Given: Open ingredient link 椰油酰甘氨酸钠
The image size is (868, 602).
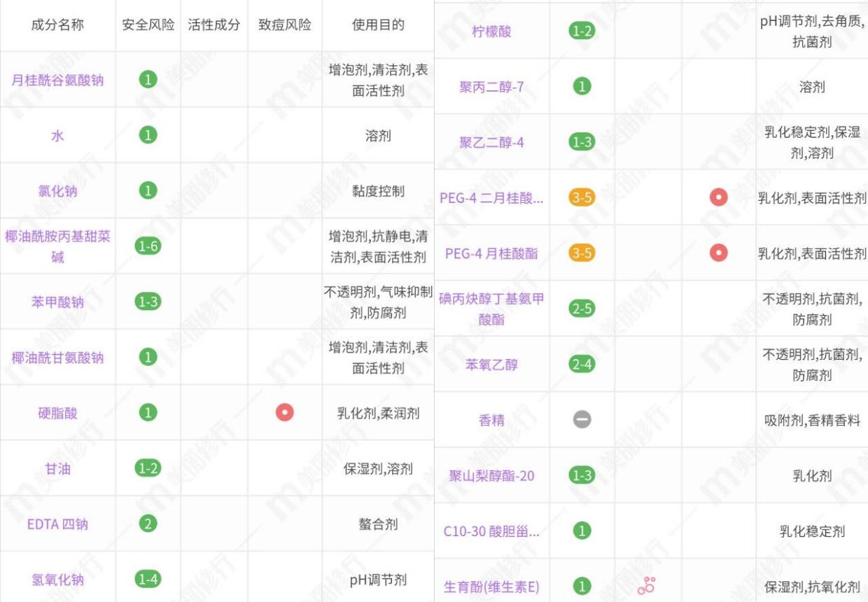Looking at the screenshot, I should (57, 358).
